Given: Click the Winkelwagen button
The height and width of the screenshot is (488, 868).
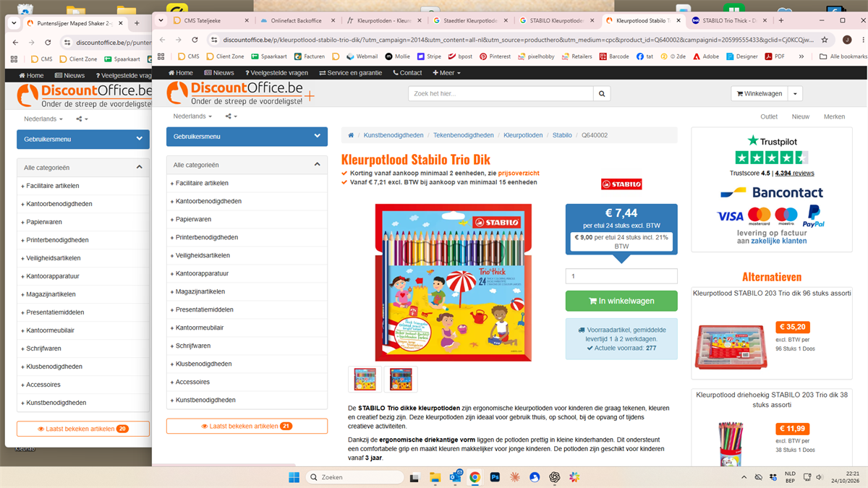Looking at the screenshot, I should 759,93.
